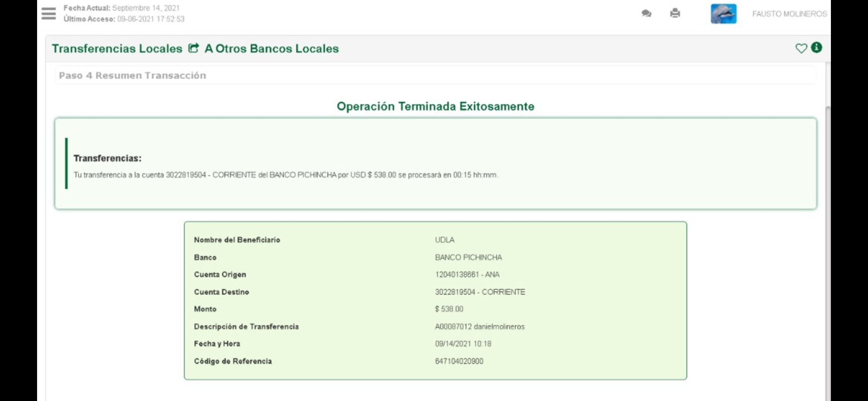This screenshot has width=868, height=401.
Task: Click the reference code 647104020900
Action: tap(459, 361)
